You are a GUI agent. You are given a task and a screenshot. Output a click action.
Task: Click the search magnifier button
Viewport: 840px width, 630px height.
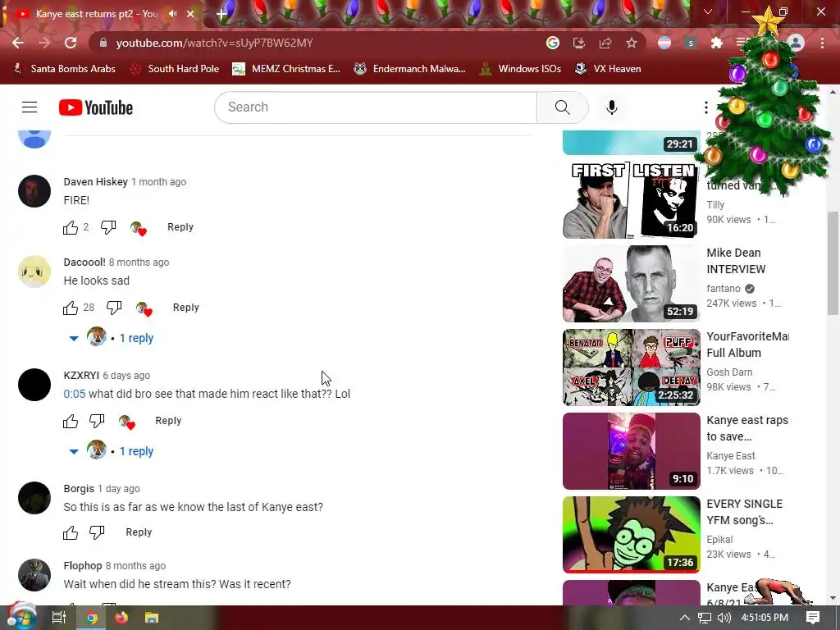tap(563, 107)
